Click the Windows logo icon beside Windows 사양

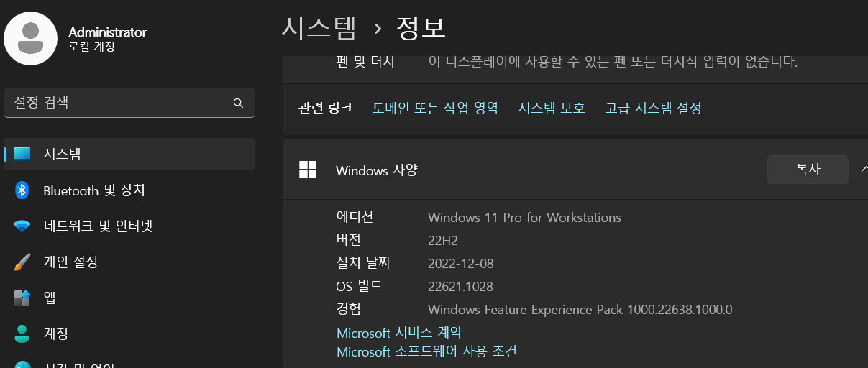(x=308, y=170)
